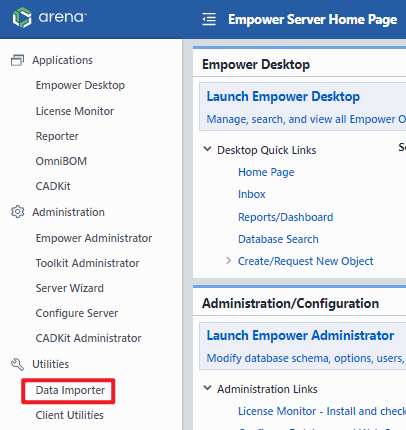Open Empower Administrator in the sidebar
406x430 pixels.
click(x=94, y=238)
